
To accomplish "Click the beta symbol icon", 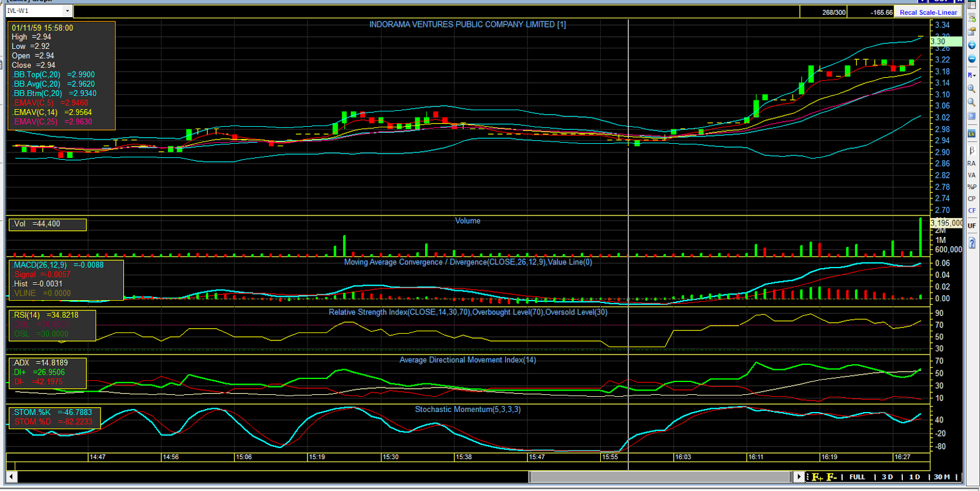I will (972, 150).
